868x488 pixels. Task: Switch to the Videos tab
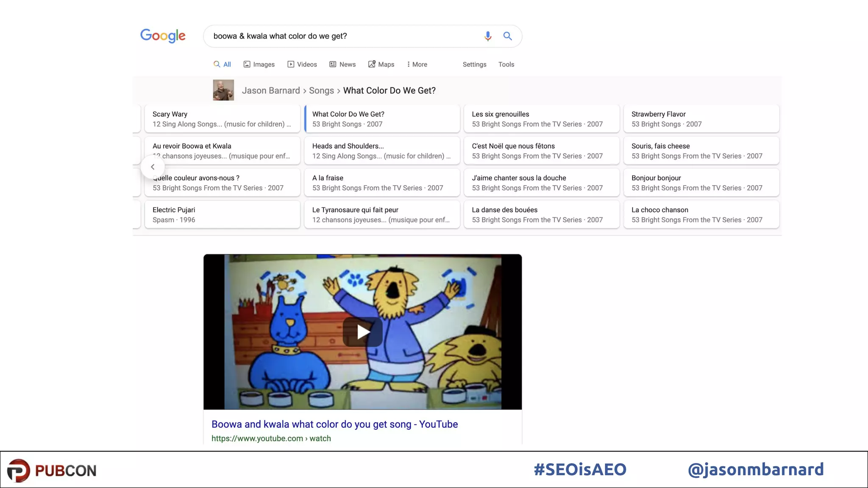pyautogui.click(x=302, y=64)
